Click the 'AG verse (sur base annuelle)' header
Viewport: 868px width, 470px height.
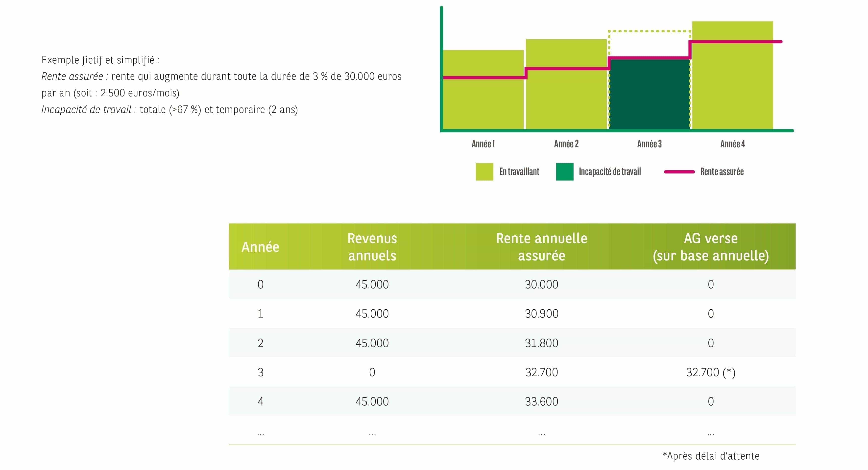point(711,247)
